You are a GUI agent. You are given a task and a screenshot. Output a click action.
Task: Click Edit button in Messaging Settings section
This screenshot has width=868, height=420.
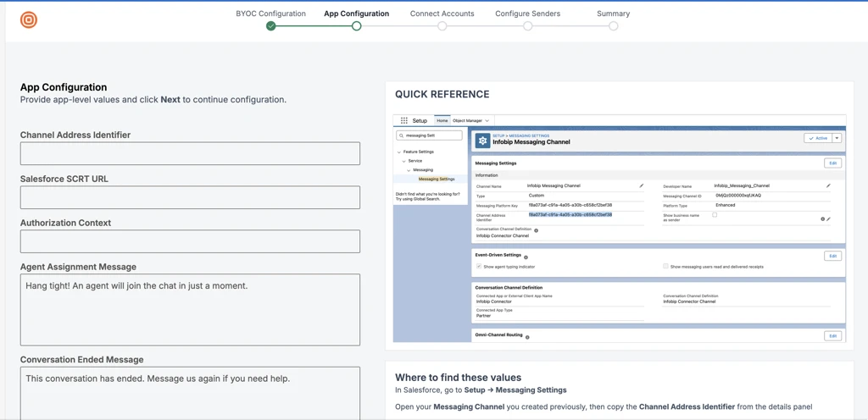coord(832,163)
